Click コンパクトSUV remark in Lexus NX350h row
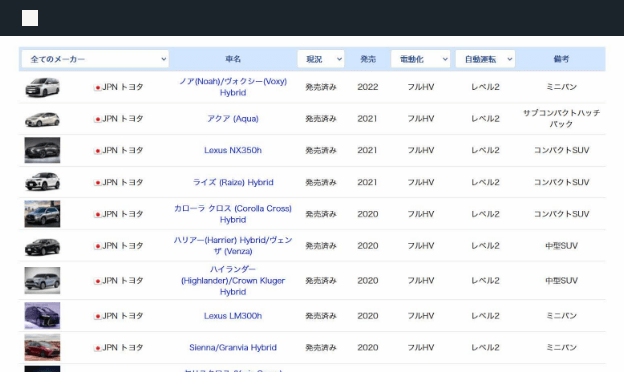 point(561,150)
